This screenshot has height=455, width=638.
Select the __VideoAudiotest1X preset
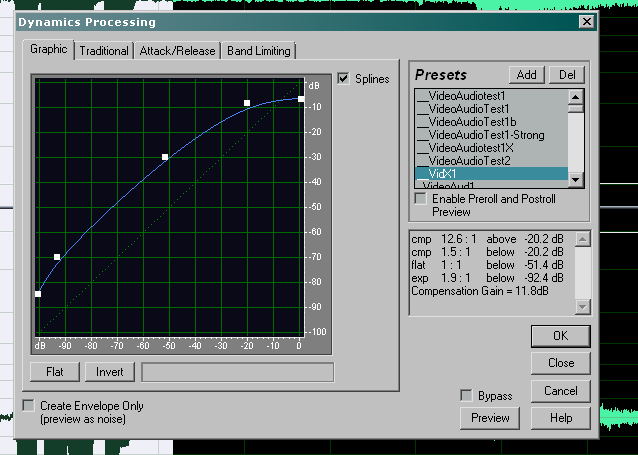492,148
